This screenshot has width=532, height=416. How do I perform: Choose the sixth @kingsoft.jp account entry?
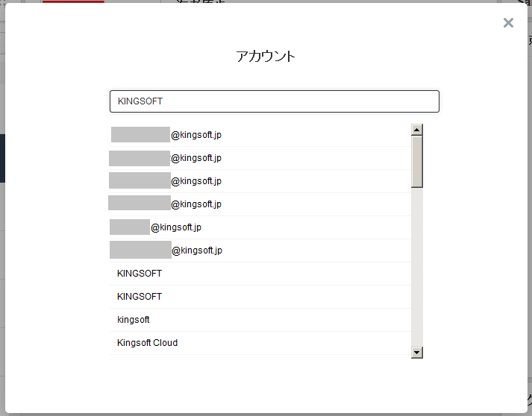click(197, 250)
